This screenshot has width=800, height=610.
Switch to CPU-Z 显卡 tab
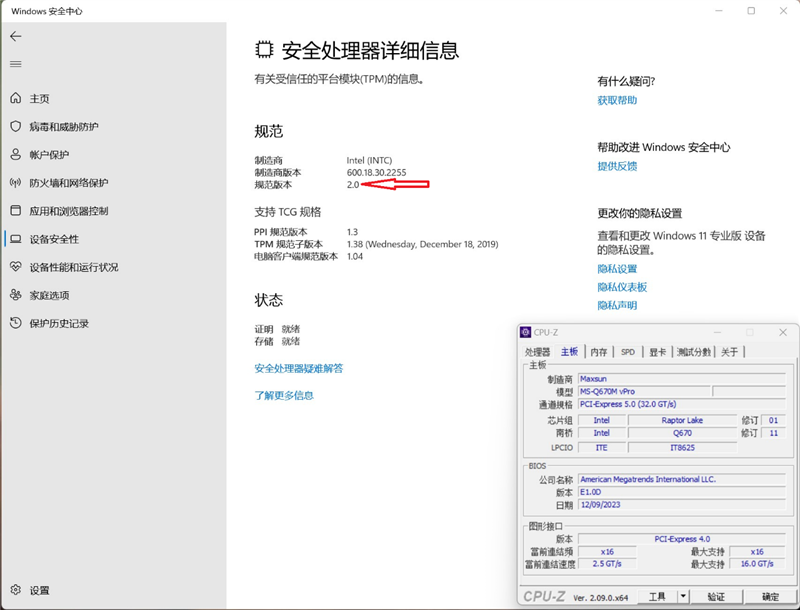(657, 352)
